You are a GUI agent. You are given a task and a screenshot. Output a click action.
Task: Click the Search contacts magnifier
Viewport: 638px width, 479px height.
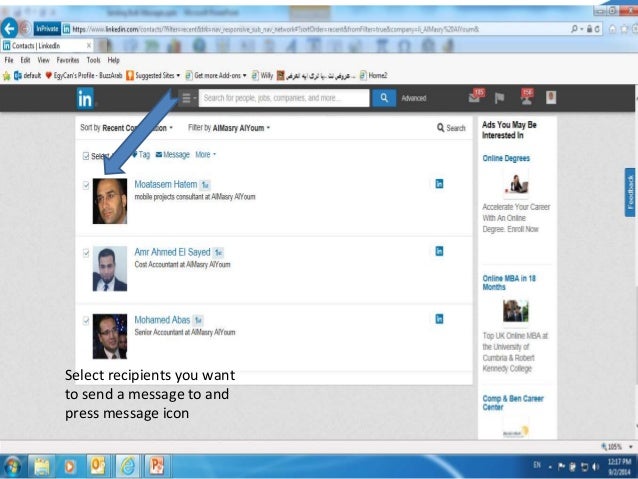coord(440,128)
